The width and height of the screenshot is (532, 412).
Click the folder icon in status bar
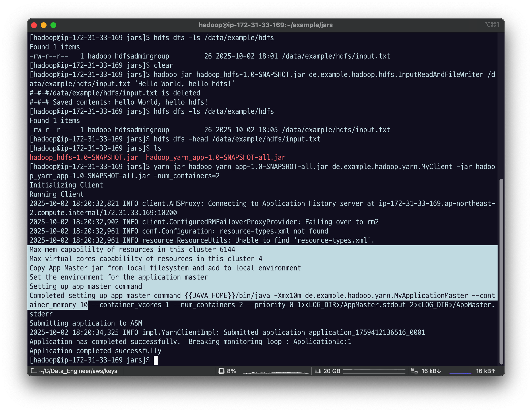pos(34,371)
